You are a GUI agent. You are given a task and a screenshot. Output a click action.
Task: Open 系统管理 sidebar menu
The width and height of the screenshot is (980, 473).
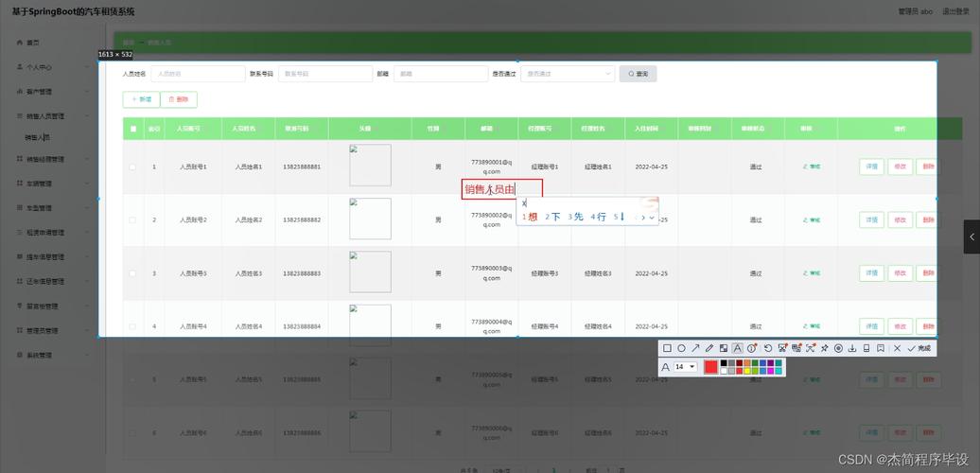pos(53,355)
